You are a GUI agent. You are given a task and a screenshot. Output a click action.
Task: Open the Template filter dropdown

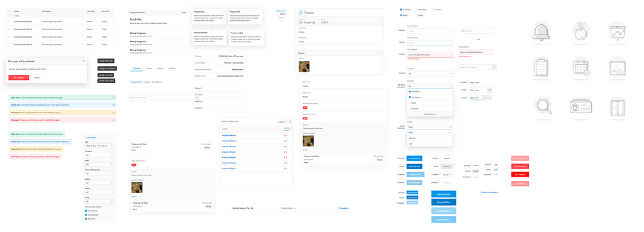pyautogui.click(x=99, y=155)
